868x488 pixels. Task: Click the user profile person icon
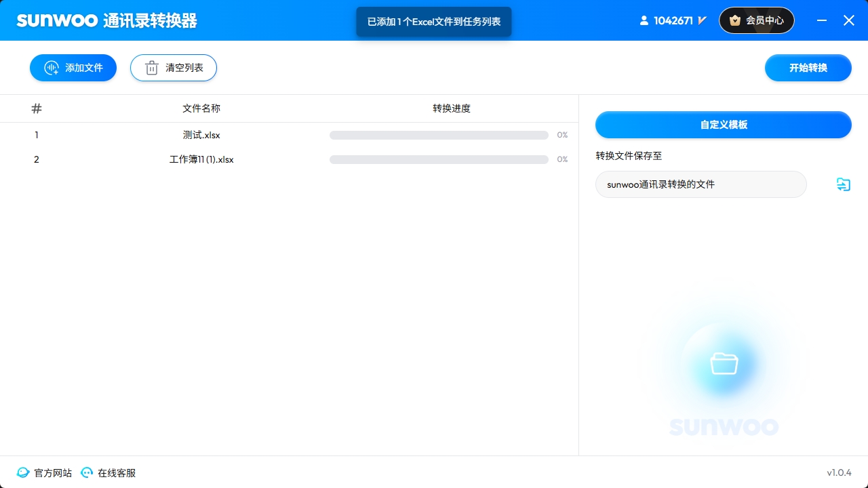click(644, 20)
